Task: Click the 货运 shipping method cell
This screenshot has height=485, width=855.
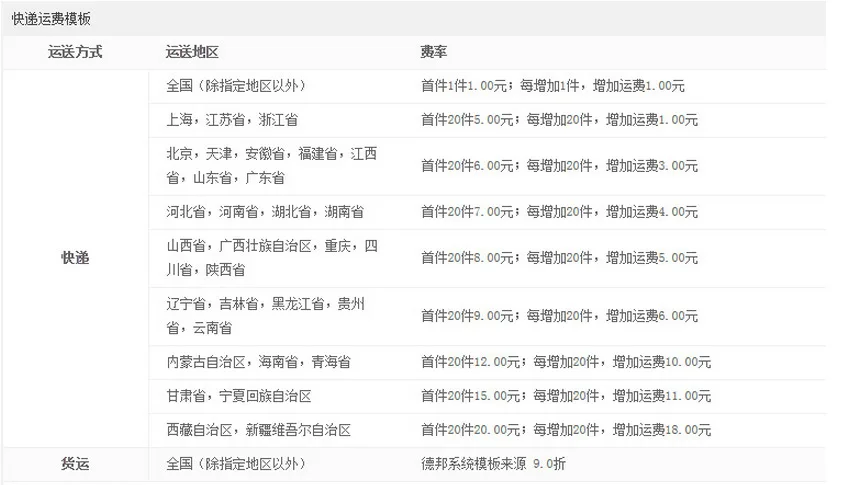Action: pyautogui.click(x=75, y=464)
